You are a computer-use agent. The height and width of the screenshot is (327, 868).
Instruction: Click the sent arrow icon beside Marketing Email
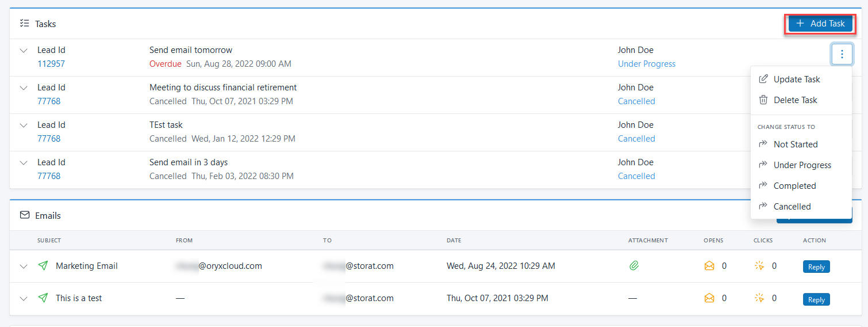coord(43,266)
